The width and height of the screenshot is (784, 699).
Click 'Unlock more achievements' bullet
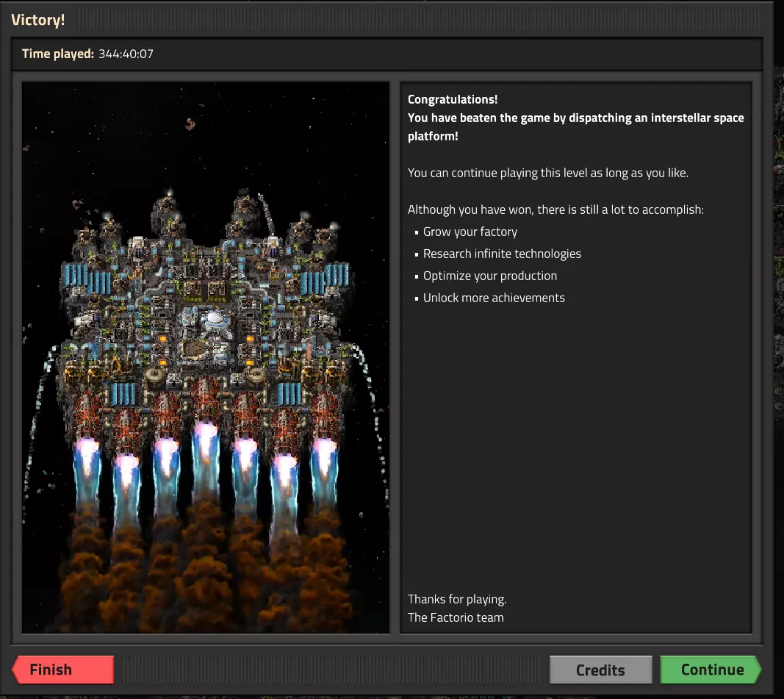pyautogui.click(x=494, y=298)
